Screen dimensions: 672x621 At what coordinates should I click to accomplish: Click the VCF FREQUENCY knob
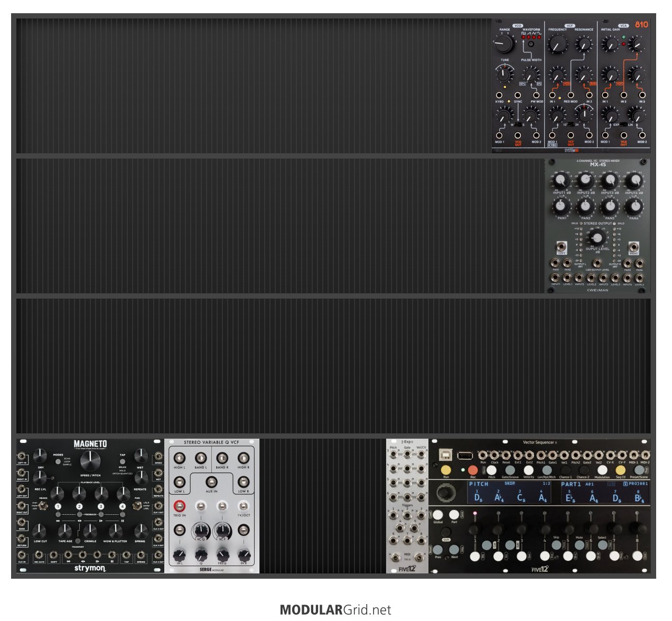(x=557, y=44)
